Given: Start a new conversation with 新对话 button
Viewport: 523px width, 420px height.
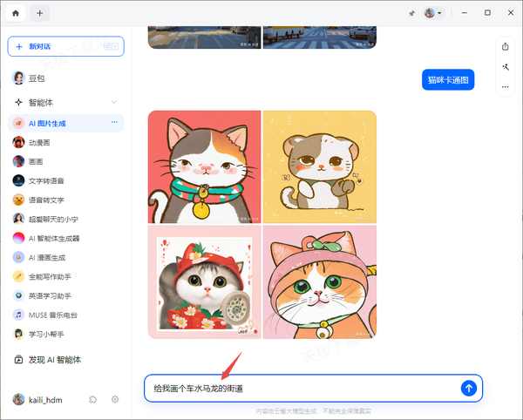Looking at the screenshot, I should 65,46.
